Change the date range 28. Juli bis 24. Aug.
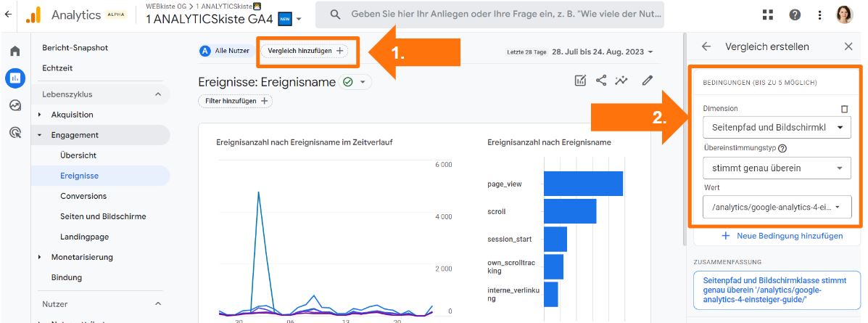Image resolution: width=868 pixels, height=323 pixels. tap(602, 52)
